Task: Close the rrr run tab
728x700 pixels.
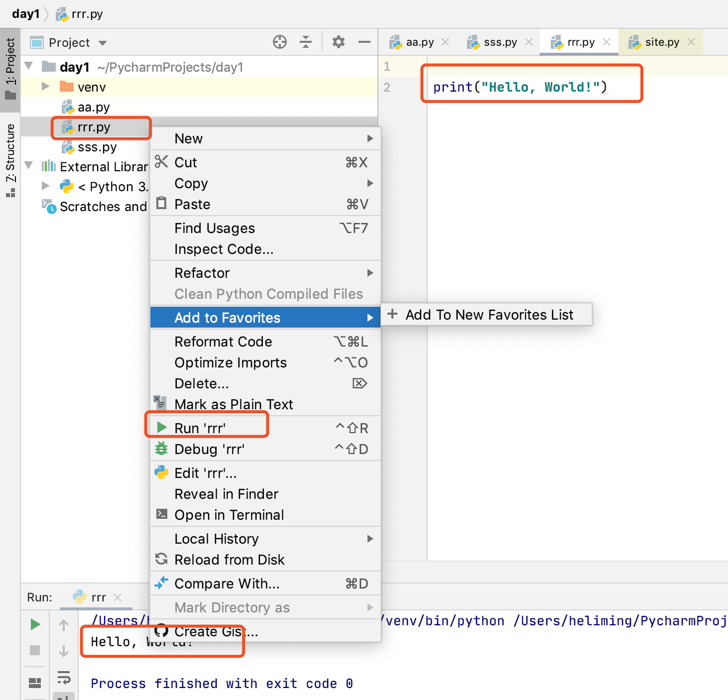Action: click(118, 597)
